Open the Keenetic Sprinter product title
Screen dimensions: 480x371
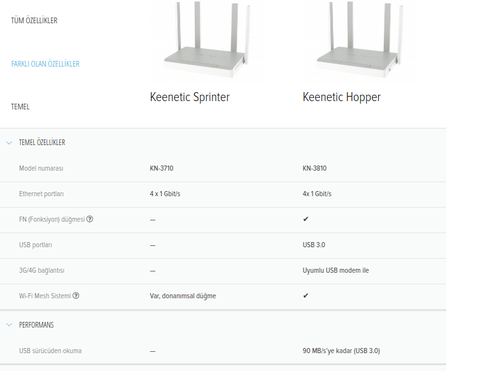click(x=190, y=97)
